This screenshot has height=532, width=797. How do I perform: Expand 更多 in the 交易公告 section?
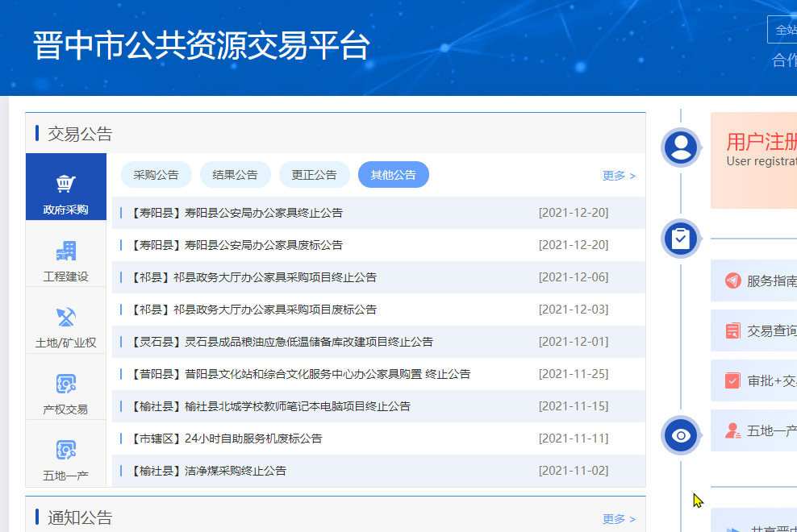[x=618, y=176]
